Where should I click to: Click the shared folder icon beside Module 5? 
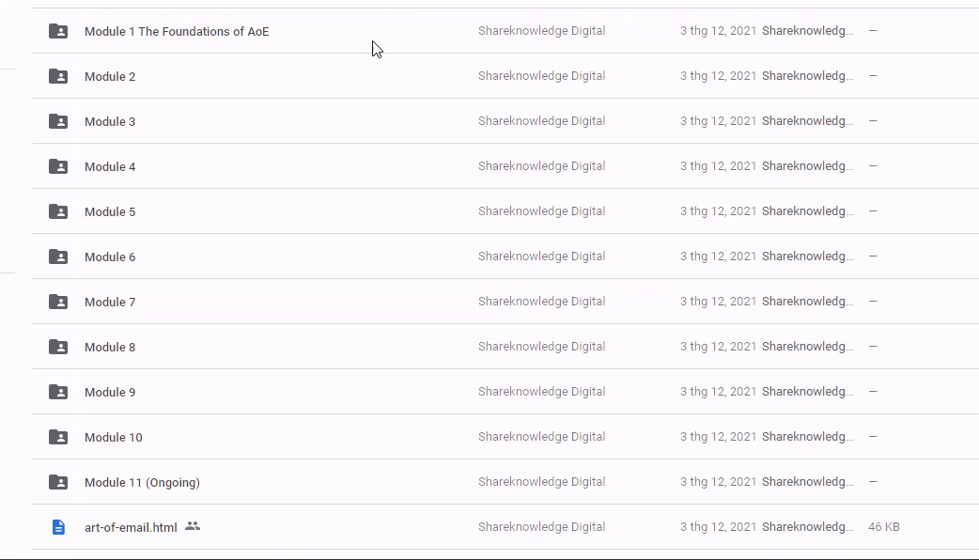[58, 211]
